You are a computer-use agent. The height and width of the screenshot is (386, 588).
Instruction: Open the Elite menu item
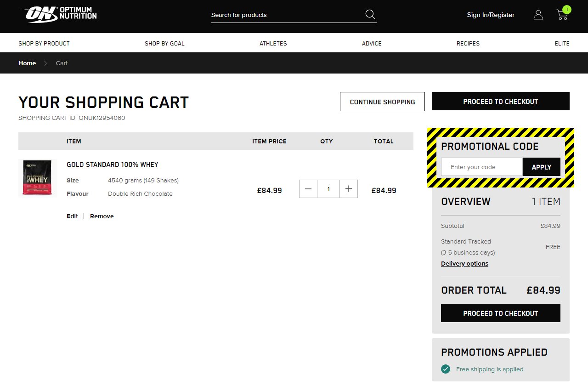pyautogui.click(x=562, y=43)
